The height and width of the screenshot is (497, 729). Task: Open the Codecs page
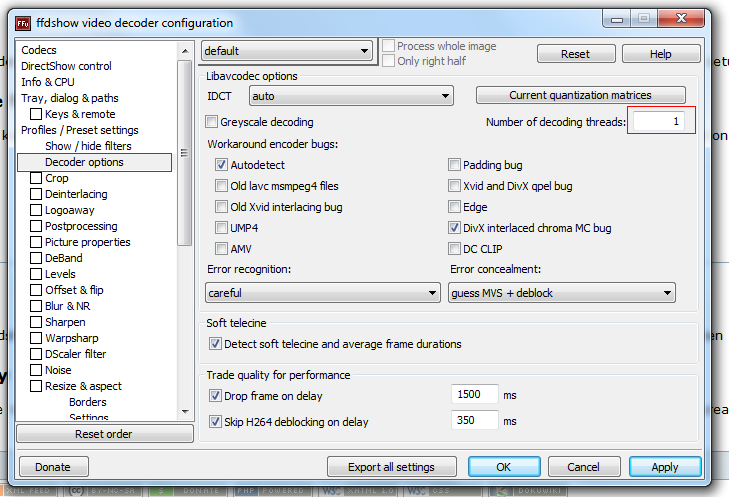(39, 50)
